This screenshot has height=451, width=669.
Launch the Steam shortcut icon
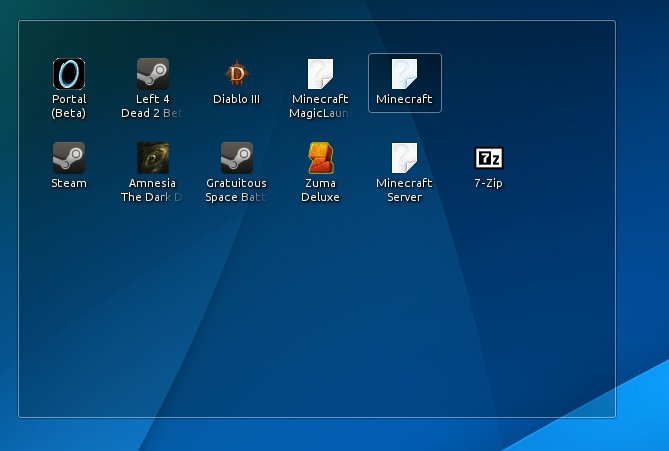tap(69, 158)
